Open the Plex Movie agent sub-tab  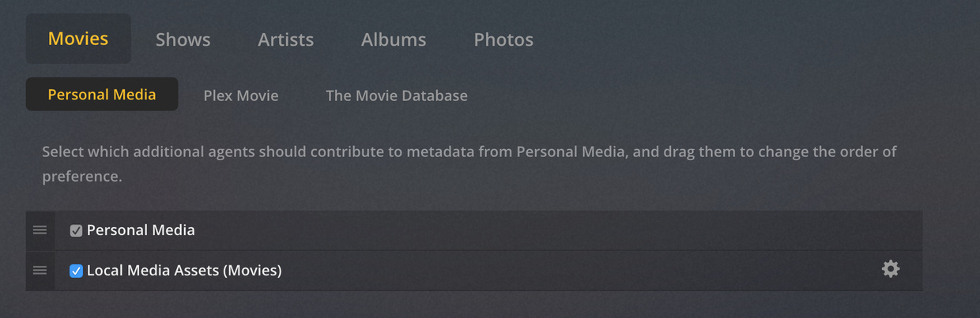241,95
